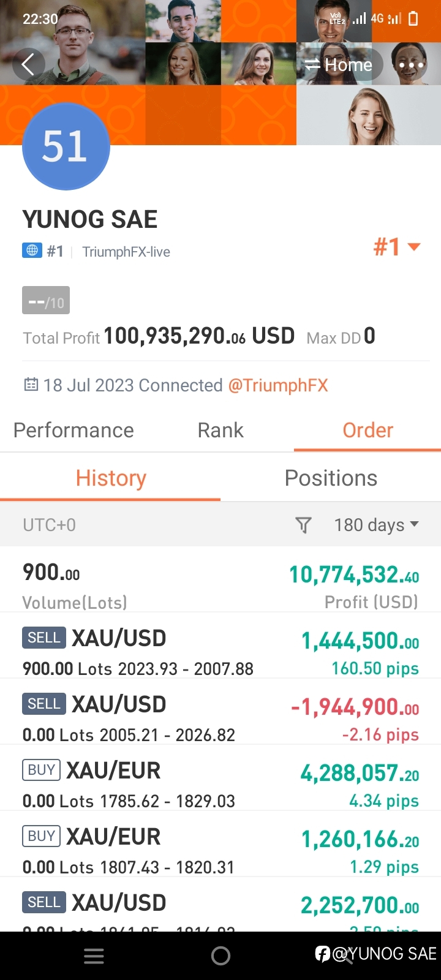This screenshot has height=980, width=441.
Task: Tap the back arrow icon
Action: (x=28, y=64)
